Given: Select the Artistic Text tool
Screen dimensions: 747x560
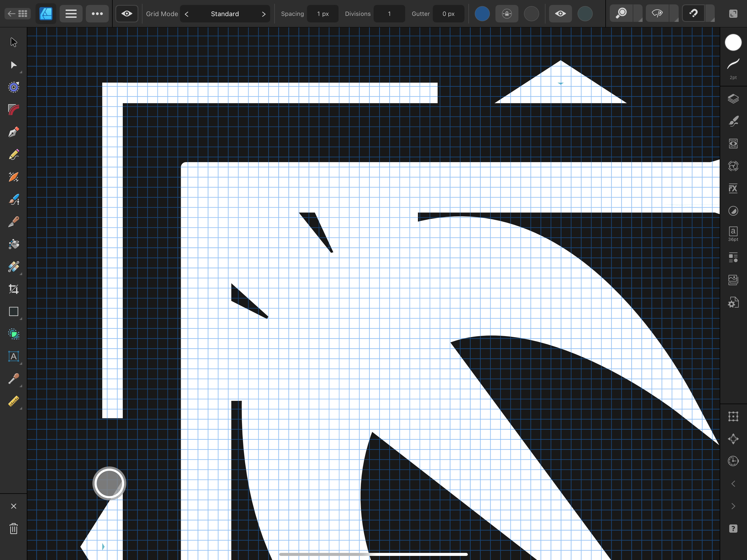Looking at the screenshot, I should [13, 356].
